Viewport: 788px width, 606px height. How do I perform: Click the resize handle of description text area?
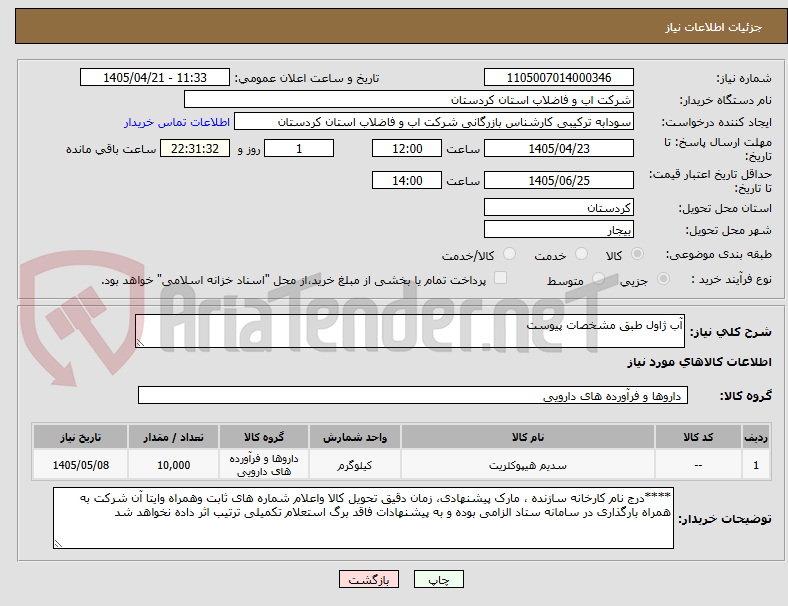tap(140, 343)
